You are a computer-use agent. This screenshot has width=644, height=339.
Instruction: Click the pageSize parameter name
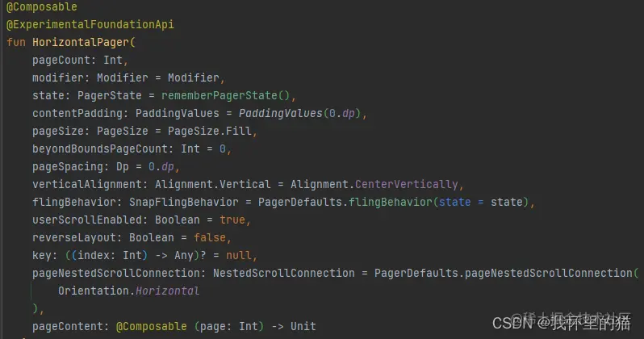pos(58,131)
